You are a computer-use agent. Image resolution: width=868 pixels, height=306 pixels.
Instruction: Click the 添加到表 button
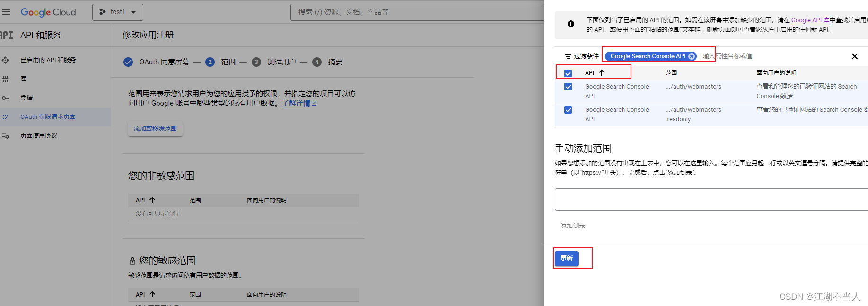[573, 226]
